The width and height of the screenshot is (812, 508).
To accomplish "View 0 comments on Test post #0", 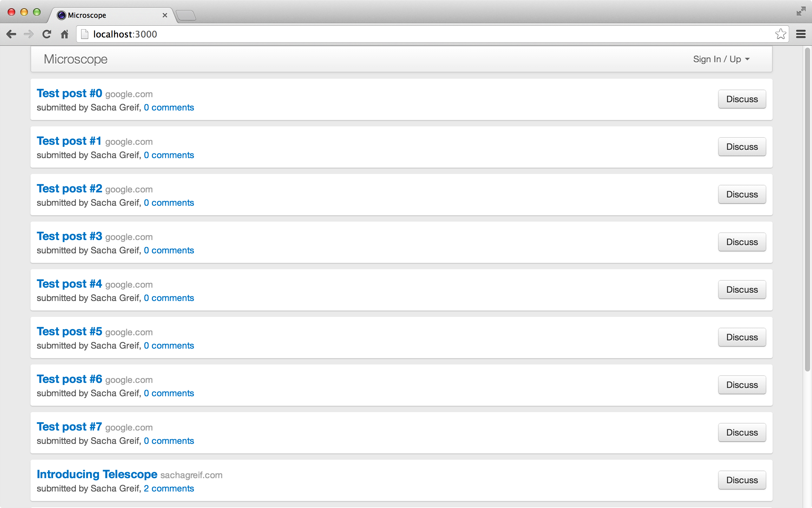I will click(169, 108).
